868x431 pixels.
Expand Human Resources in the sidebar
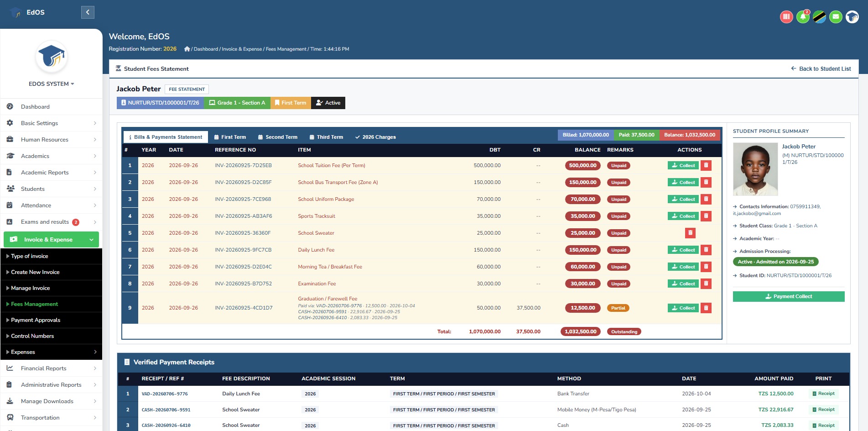pyautogui.click(x=51, y=140)
